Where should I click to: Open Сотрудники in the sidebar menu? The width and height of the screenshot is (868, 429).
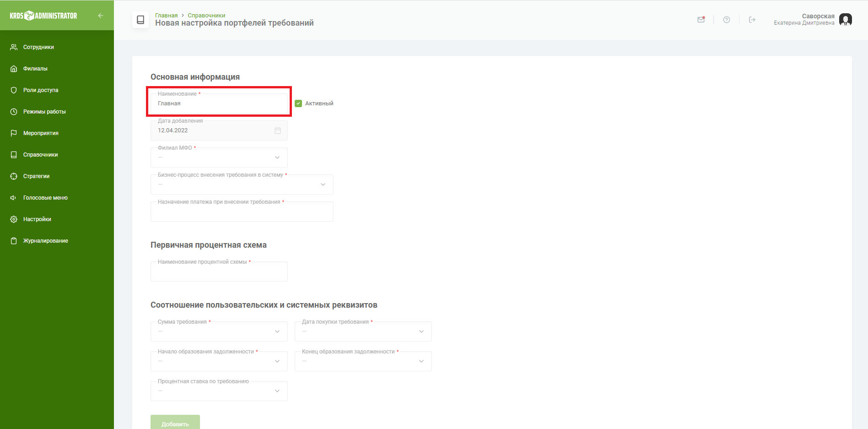pyautogui.click(x=38, y=47)
